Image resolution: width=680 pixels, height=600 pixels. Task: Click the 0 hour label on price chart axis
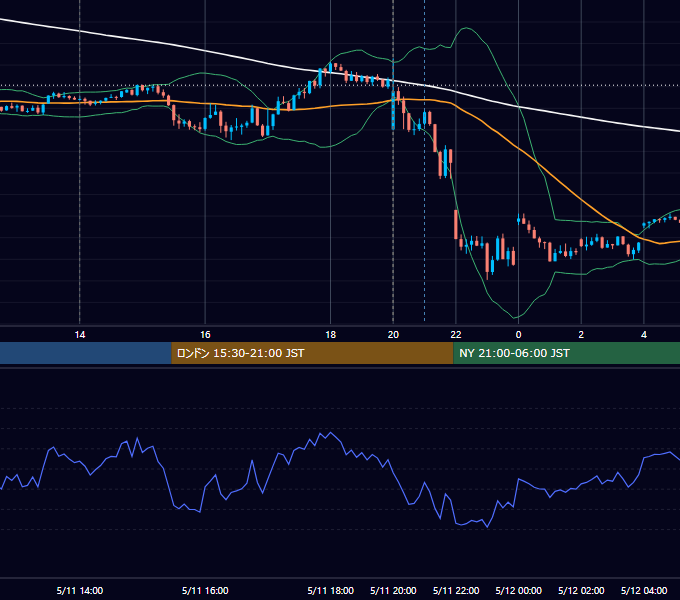coord(518,335)
